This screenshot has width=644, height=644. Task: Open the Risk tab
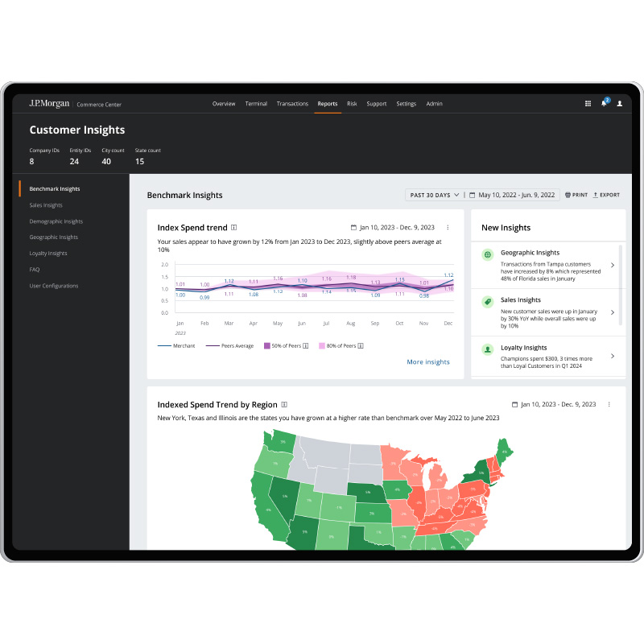[352, 104]
